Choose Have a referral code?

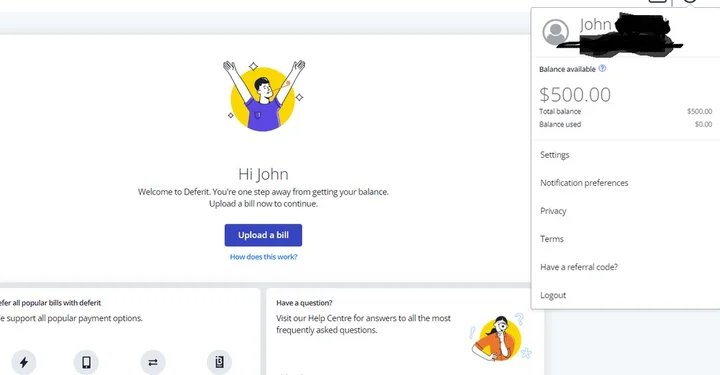579,267
